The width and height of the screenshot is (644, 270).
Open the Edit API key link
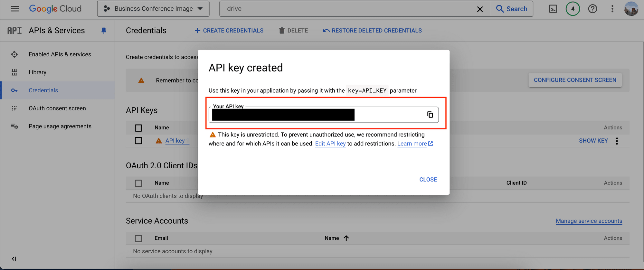pyautogui.click(x=330, y=144)
